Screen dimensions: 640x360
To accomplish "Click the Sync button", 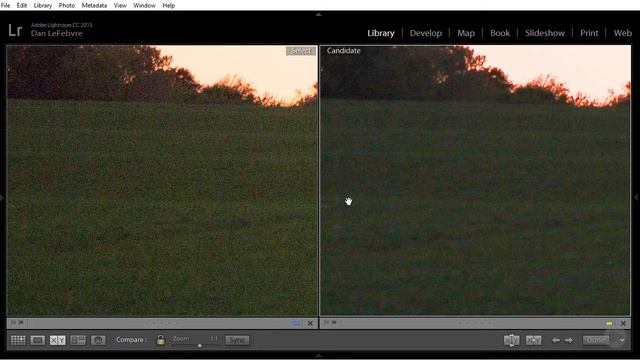I will [x=237, y=340].
